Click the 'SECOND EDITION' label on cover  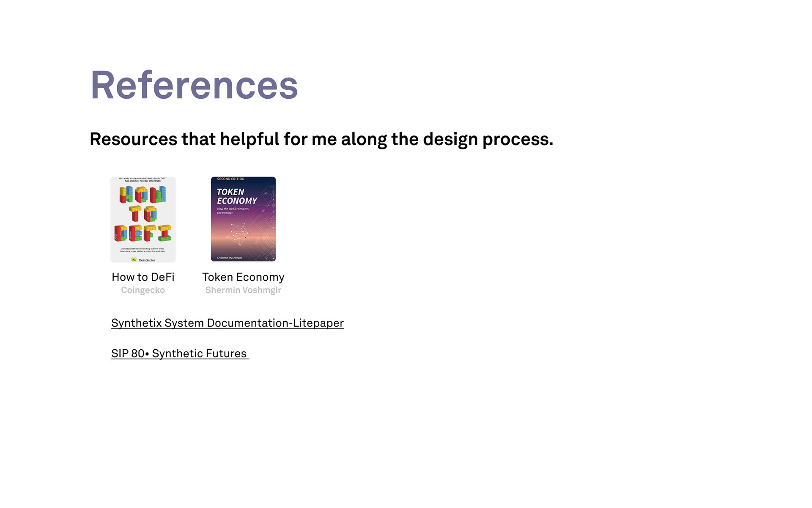tap(230, 179)
